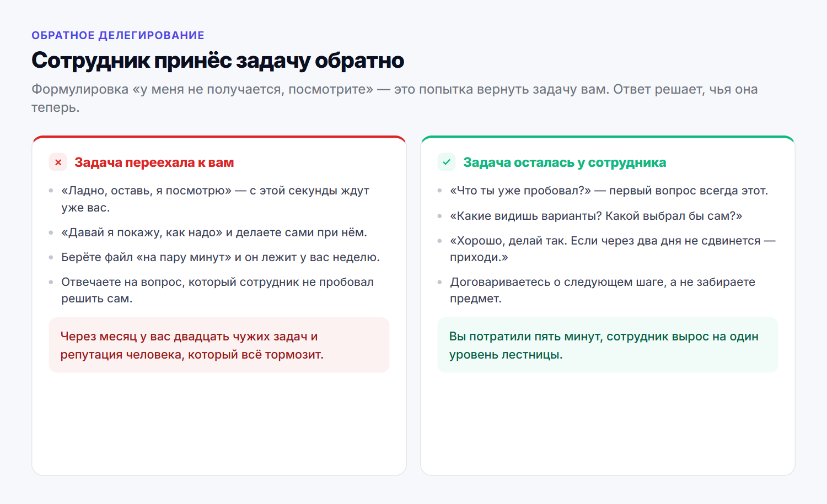Select the «ОБРАТНОЕ ДЕЛЕГИРОВАНИЕ» label
The width and height of the screenshot is (827, 504).
pos(118,36)
